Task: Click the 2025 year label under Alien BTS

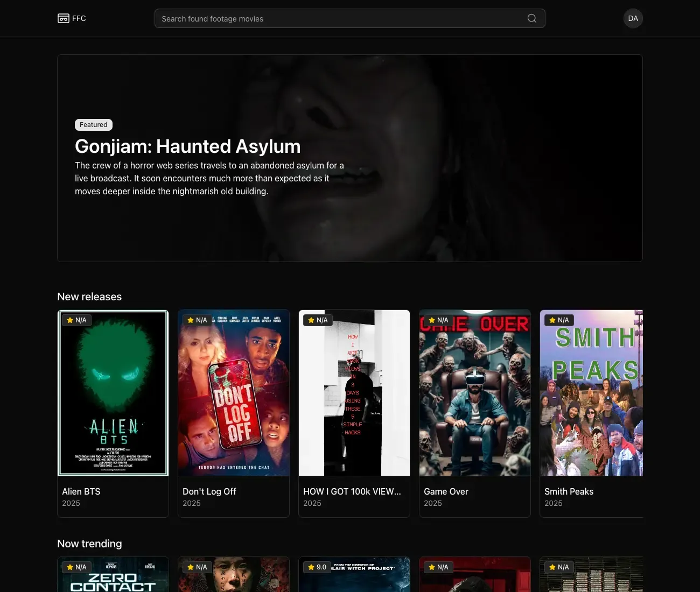Action: pos(71,503)
